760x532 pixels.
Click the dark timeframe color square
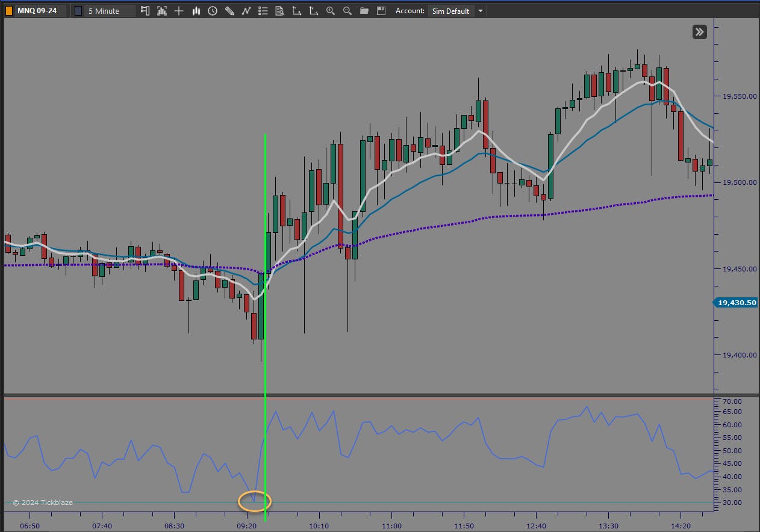click(x=78, y=11)
